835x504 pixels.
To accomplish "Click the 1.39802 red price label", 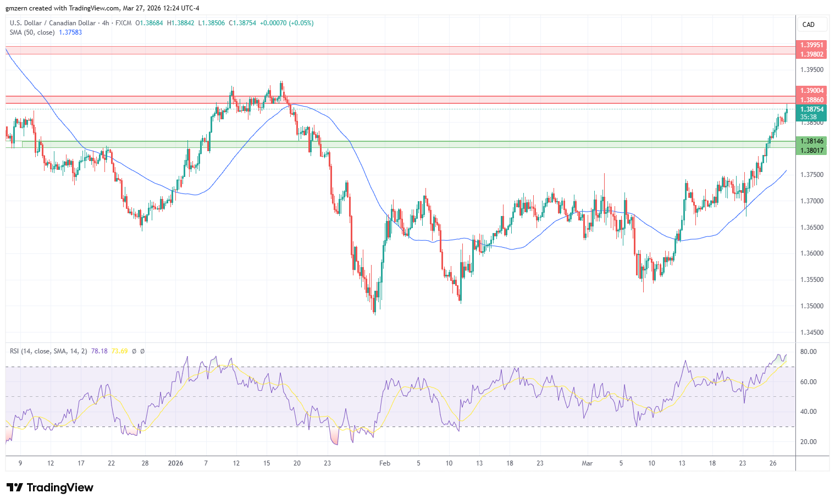I will tap(811, 54).
